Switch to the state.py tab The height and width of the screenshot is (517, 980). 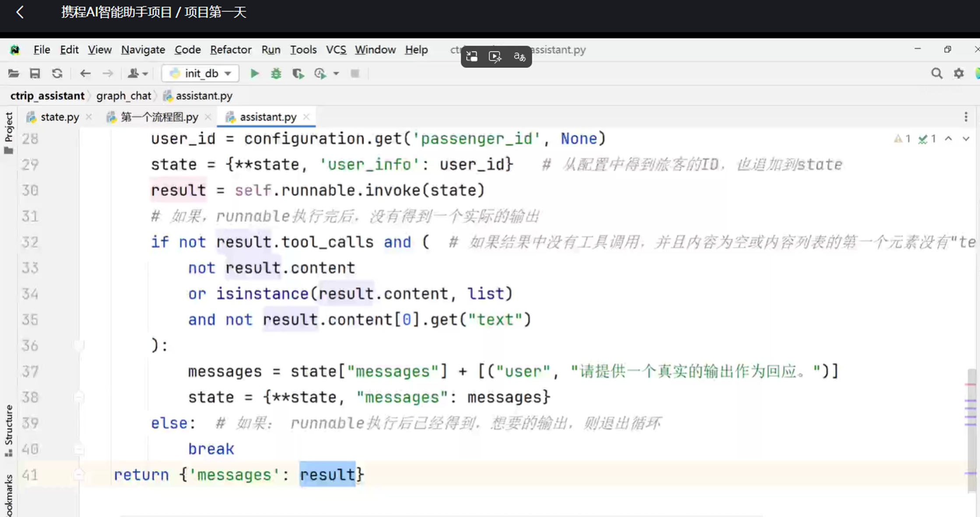[x=60, y=117]
